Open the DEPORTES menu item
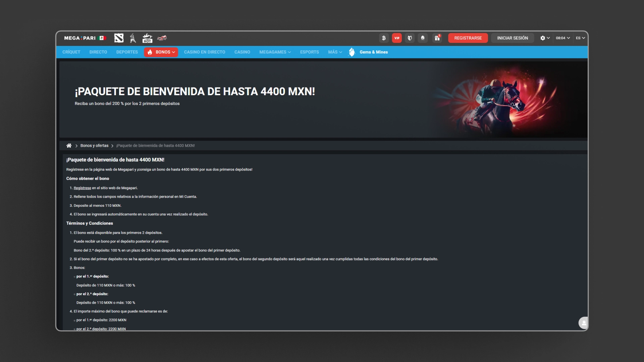The image size is (644, 362). coord(127,52)
